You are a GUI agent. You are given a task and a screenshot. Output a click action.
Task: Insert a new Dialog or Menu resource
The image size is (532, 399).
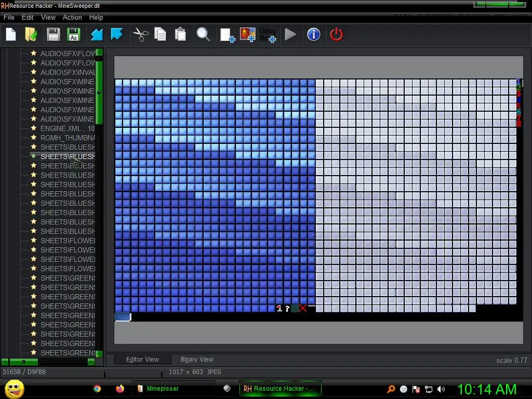[x=268, y=35]
